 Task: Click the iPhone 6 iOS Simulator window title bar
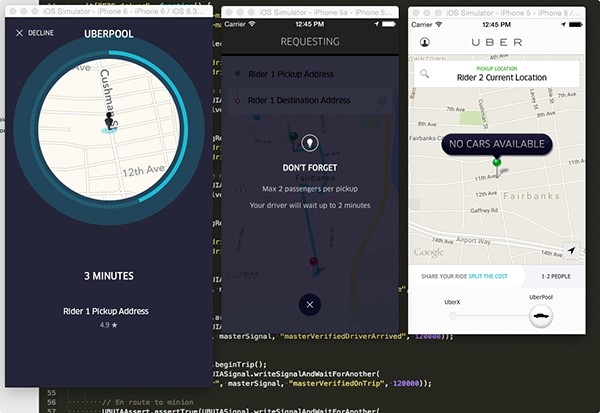pyautogui.click(x=109, y=11)
